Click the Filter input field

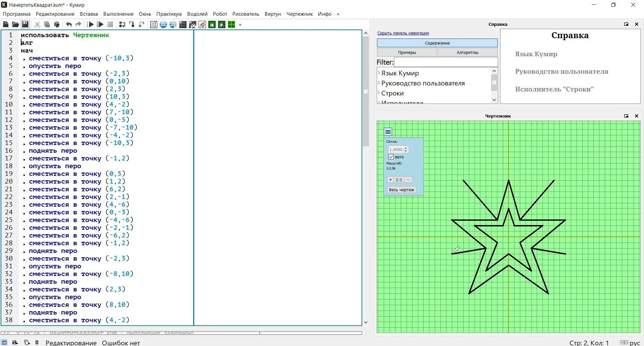click(446, 62)
